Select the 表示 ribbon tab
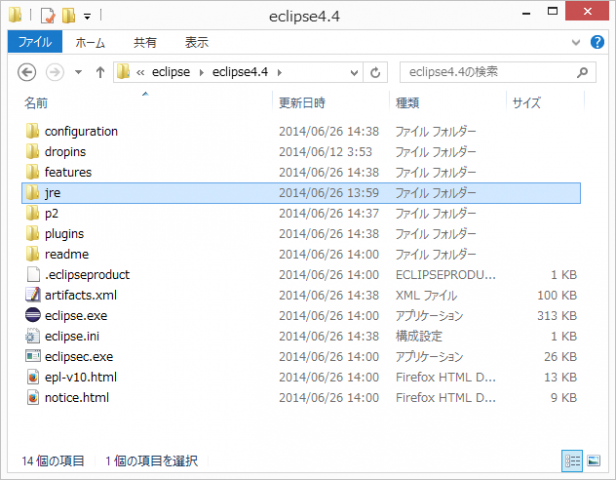 (196, 42)
